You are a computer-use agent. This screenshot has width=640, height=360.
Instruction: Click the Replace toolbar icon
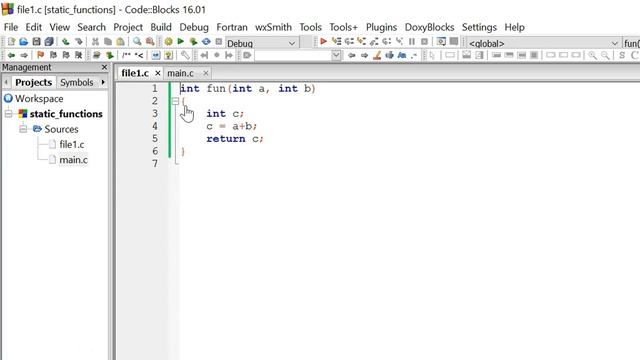pyautogui.click(x=150, y=41)
